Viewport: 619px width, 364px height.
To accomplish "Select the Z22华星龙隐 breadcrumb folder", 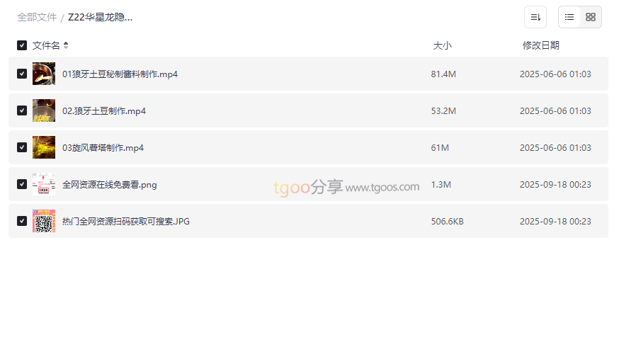I will [x=101, y=18].
